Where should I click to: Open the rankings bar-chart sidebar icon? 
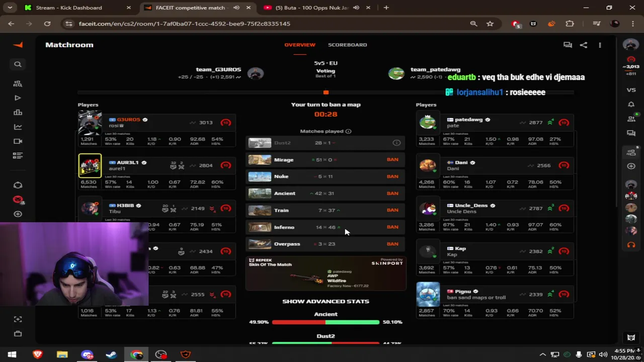point(18,113)
